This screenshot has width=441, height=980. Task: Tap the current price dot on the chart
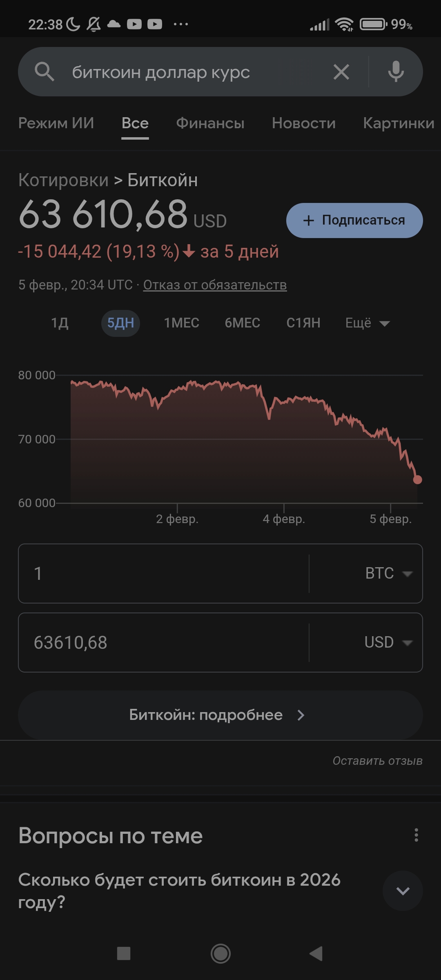click(x=417, y=479)
